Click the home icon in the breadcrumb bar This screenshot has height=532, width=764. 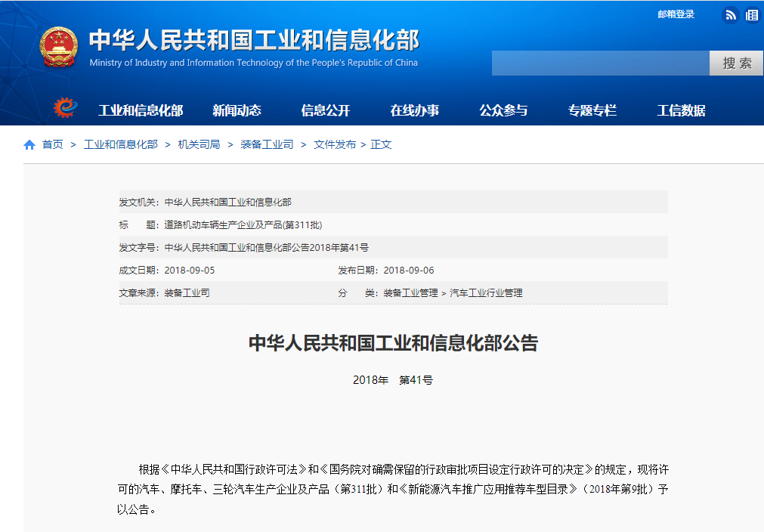tap(29, 143)
